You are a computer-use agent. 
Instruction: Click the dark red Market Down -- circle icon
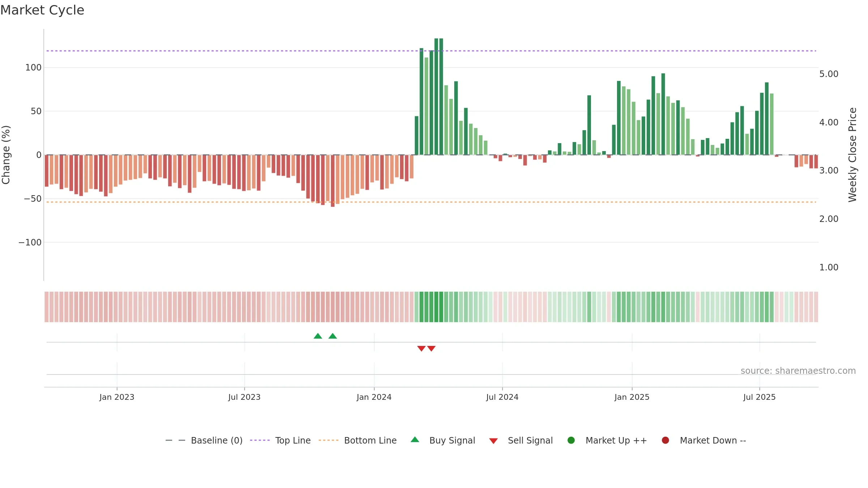coord(665,440)
